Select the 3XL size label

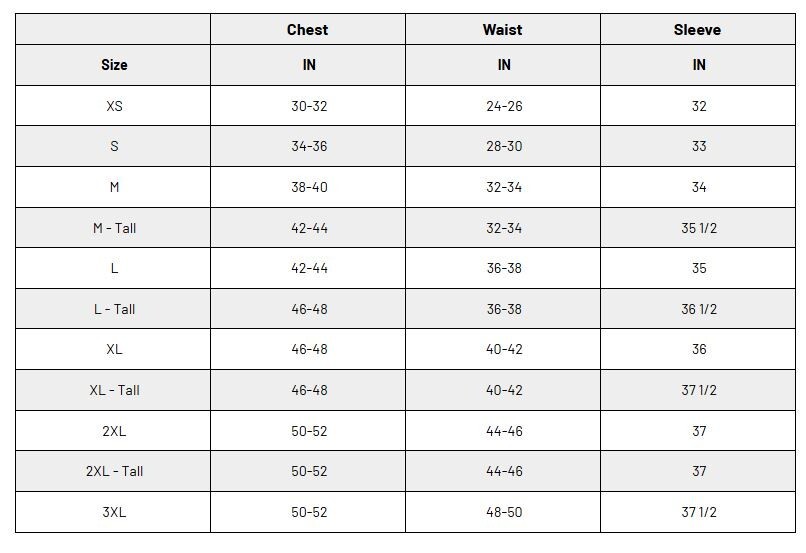114,512
